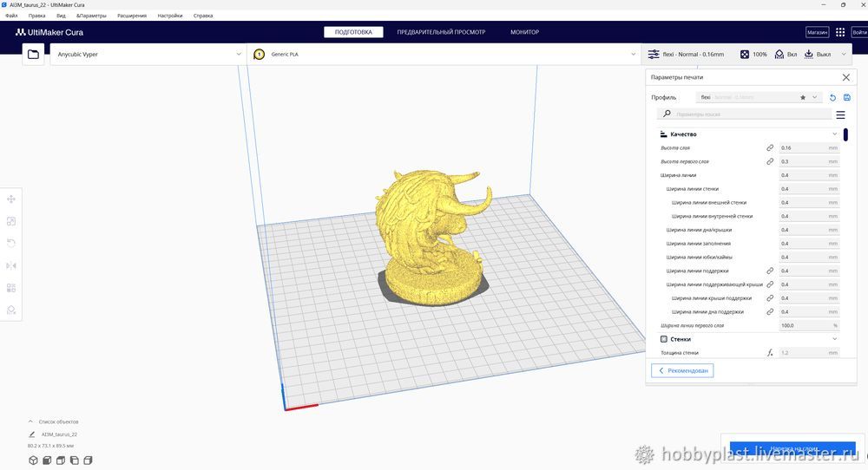The image size is (868, 470).
Task: Switch to front view cube icon
Action: pos(47,460)
